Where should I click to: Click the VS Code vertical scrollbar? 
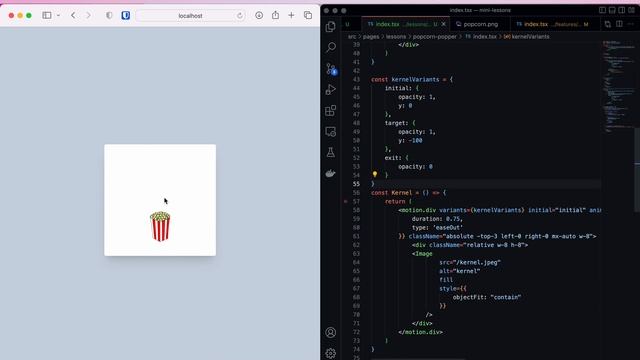pyautogui.click(x=637, y=169)
